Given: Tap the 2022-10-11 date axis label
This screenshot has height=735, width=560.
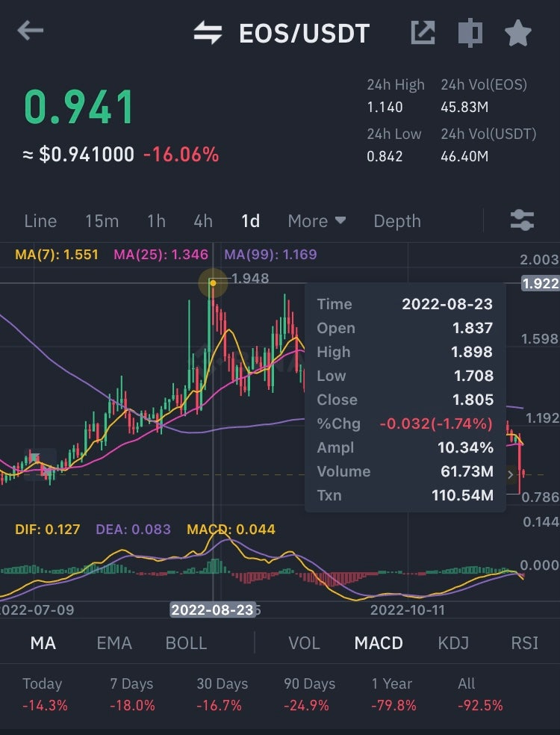Looking at the screenshot, I should coord(407,610).
